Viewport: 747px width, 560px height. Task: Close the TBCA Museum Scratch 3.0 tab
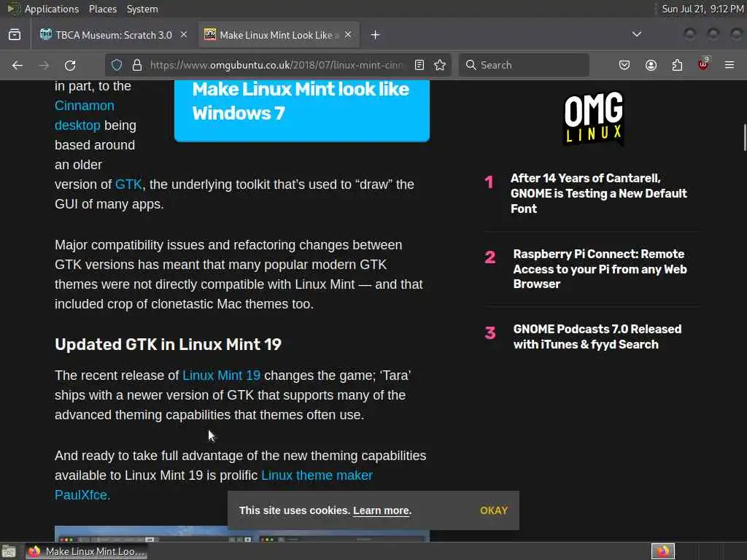coord(184,35)
